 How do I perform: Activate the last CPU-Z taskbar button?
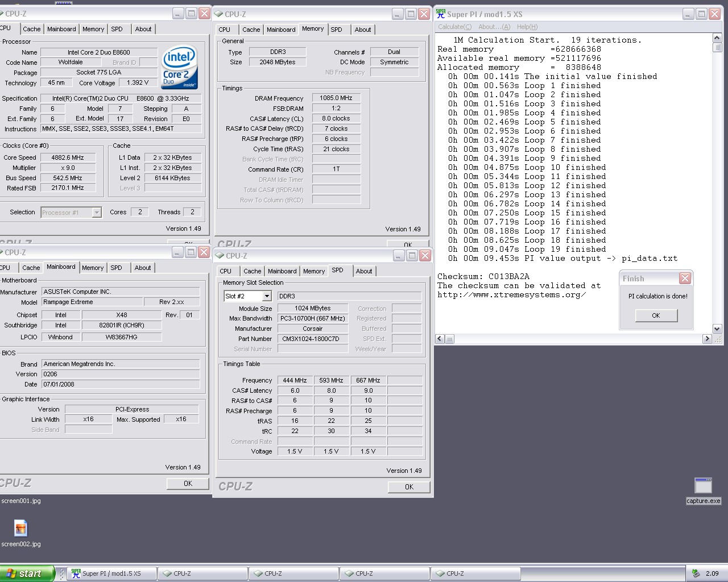pyautogui.click(x=476, y=573)
